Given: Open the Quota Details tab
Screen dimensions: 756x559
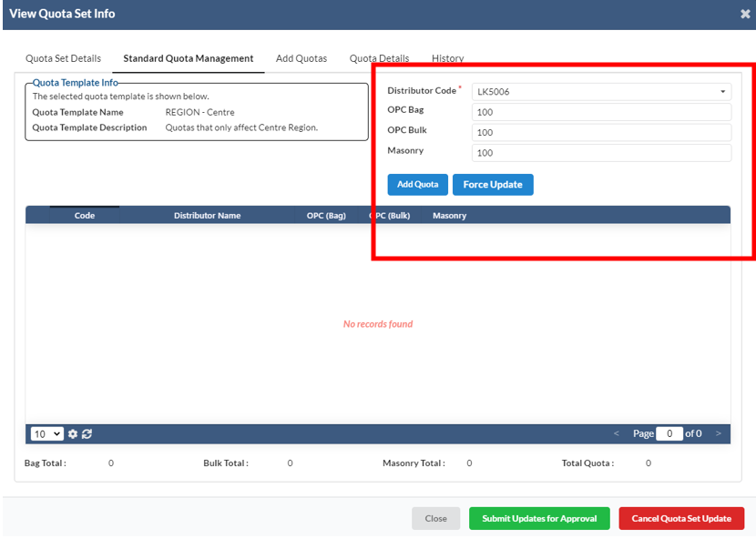Looking at the screenshot, I should [x=379, y=58].
